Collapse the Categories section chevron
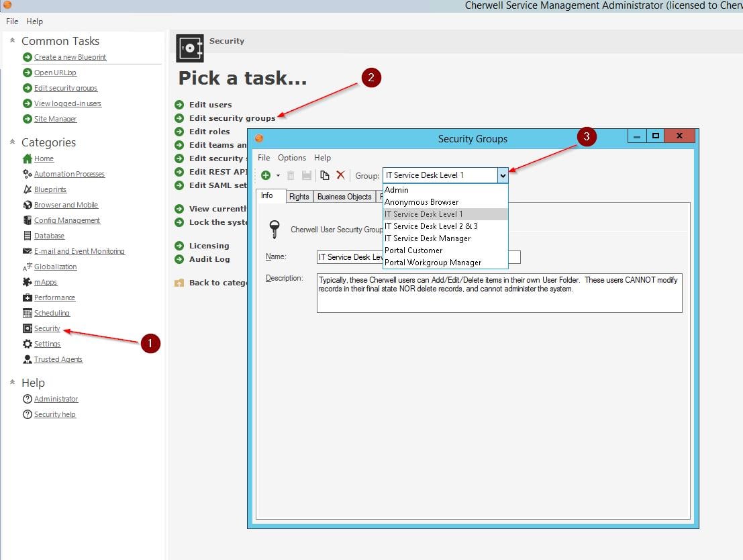Screen dimensions: 743x560 (x=12, y=142)
